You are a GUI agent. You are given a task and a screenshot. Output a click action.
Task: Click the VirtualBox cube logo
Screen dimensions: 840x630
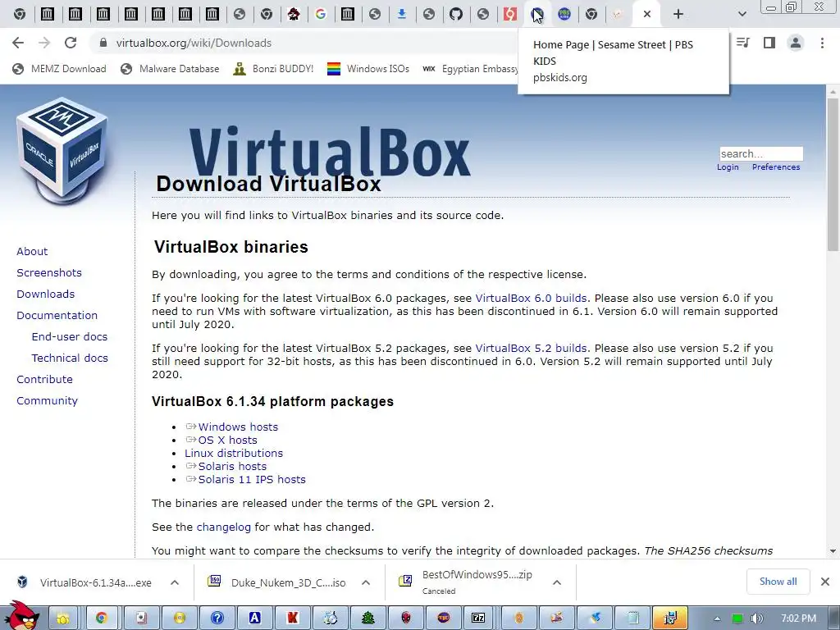[62, 151]
